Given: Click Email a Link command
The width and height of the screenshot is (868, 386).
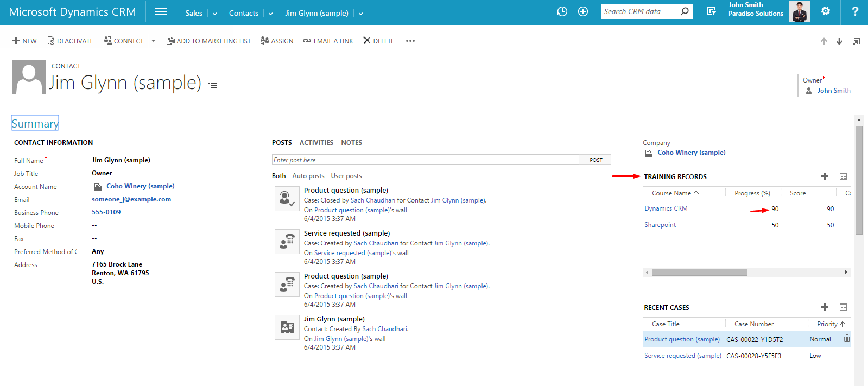Looking at the screenshot, I should click(x=328, y=41).
